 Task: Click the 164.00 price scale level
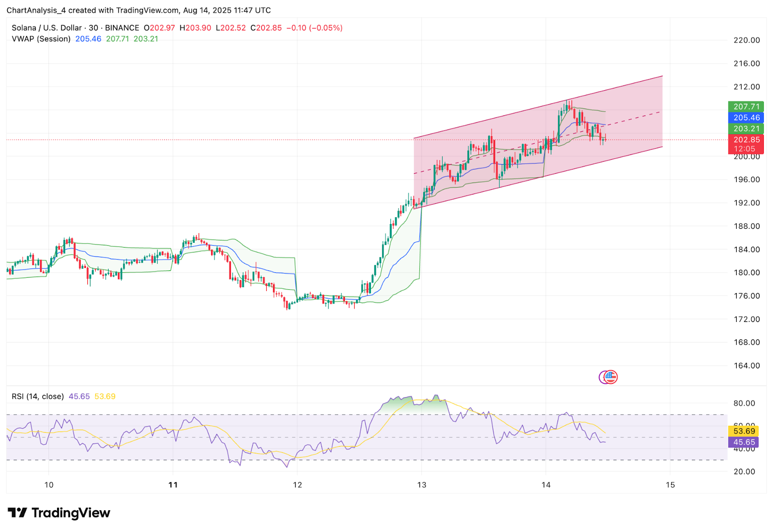point(746,365)
